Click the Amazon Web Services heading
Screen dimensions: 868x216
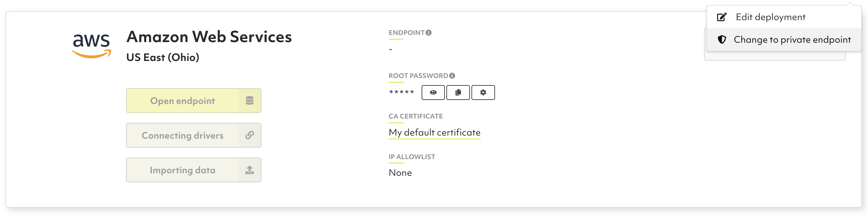pos(209,37)
